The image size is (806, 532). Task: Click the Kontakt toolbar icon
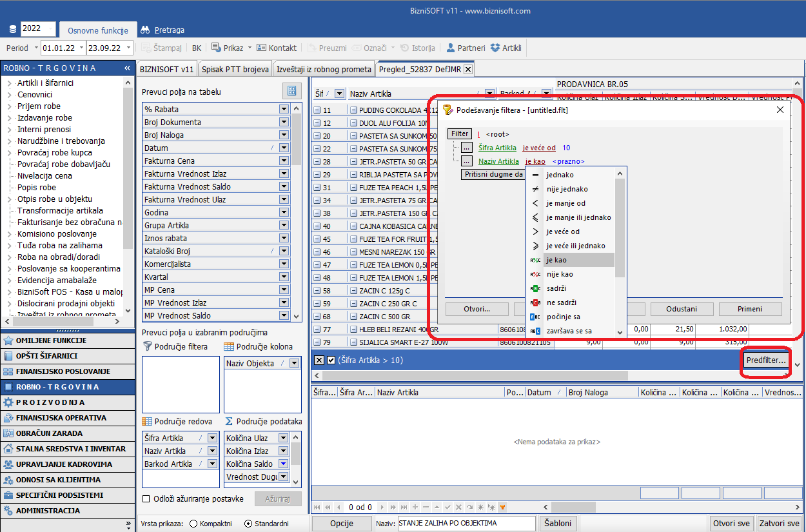[x=261, y=48]
